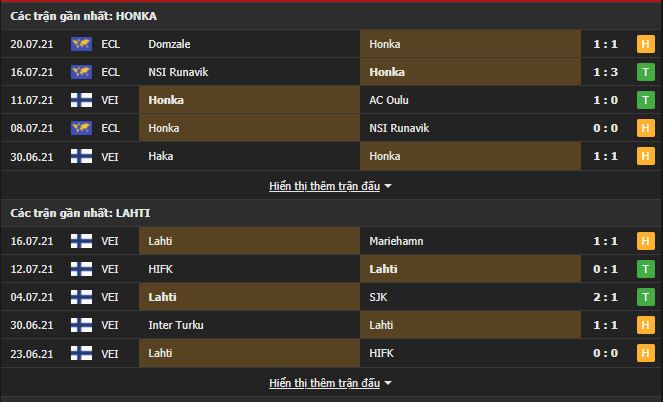
Task: Expand more Lahti matches with the bottom link
Action: pos(324,383)
